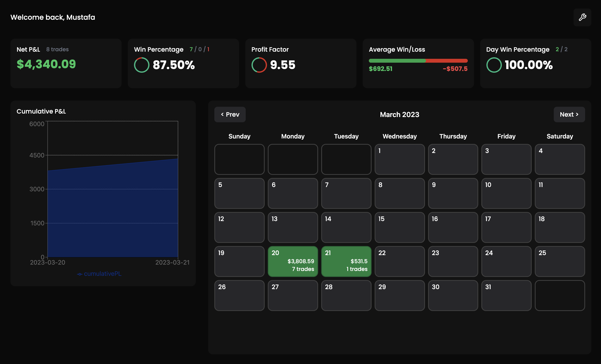
Task: Open the March 2023 month header
Action: click(x=399, y=114)
